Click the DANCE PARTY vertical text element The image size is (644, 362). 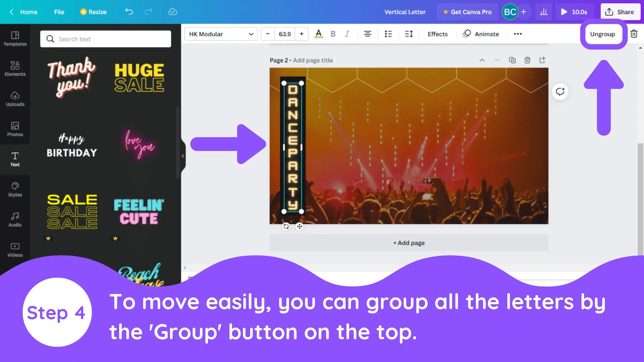[292, 148]
